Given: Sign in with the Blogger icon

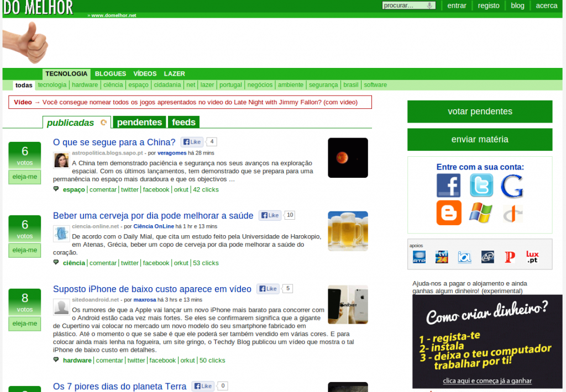Looking at the screenshot, I should click(x=449, y=213).
